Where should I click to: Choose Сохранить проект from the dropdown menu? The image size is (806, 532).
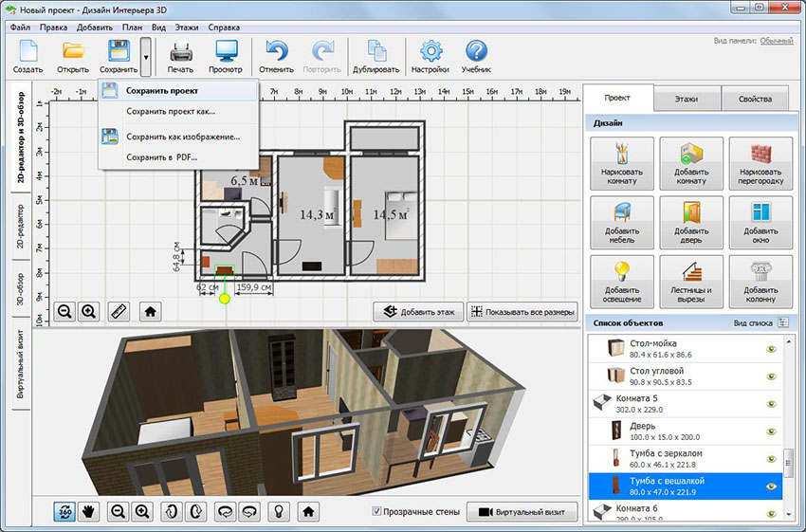pyautogui.click(x=178, y=91)
